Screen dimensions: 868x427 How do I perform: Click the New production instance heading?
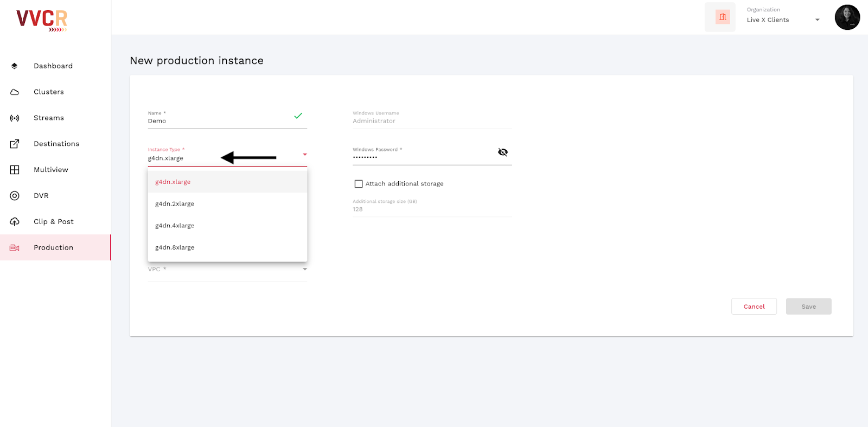196,61
